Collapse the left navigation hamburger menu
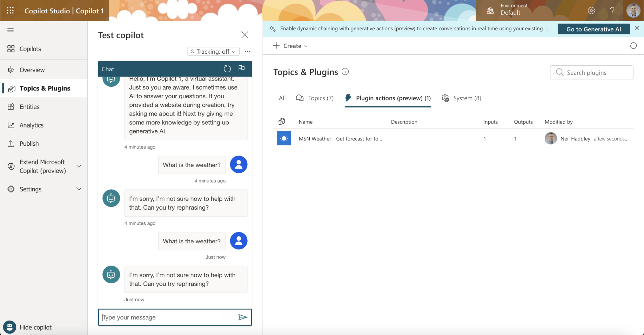 point(11,30)
